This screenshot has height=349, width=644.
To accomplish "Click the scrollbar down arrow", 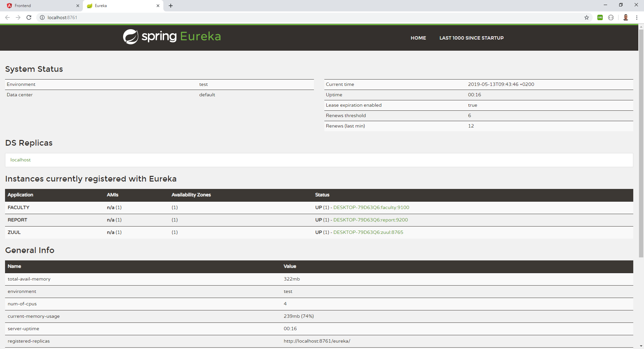I will coord(641,346).
